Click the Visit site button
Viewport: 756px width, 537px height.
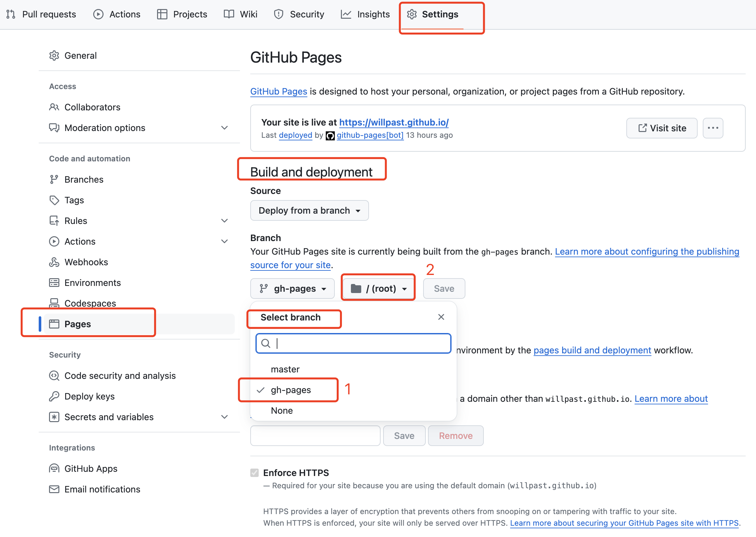pyautogui.click(x=661, y=128)
